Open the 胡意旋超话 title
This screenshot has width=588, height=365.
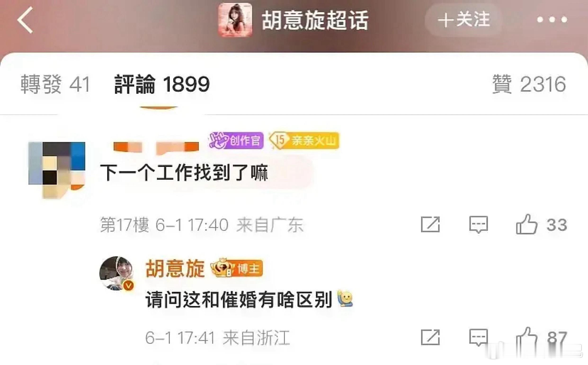(x=315, y=20)
